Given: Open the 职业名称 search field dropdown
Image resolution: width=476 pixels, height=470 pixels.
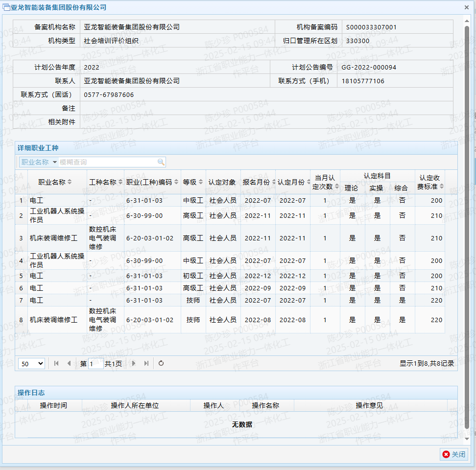Looking at the screenshot, I should (54, 162).
